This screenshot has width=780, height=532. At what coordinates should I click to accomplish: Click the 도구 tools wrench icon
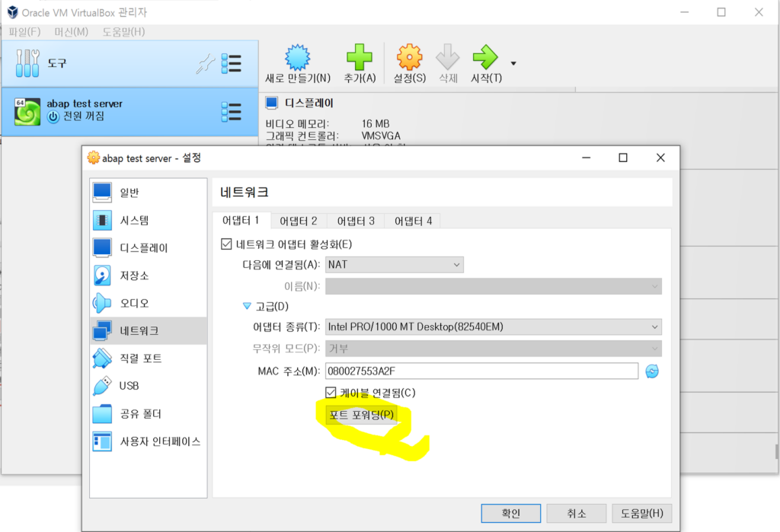[27, 63]
